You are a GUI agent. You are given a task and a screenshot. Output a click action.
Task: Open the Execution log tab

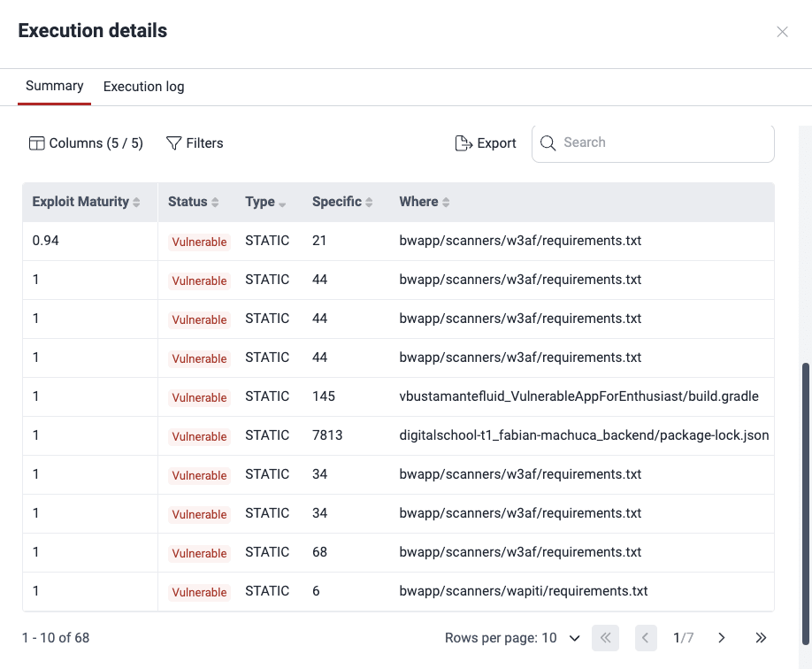(x=143, y=87)
